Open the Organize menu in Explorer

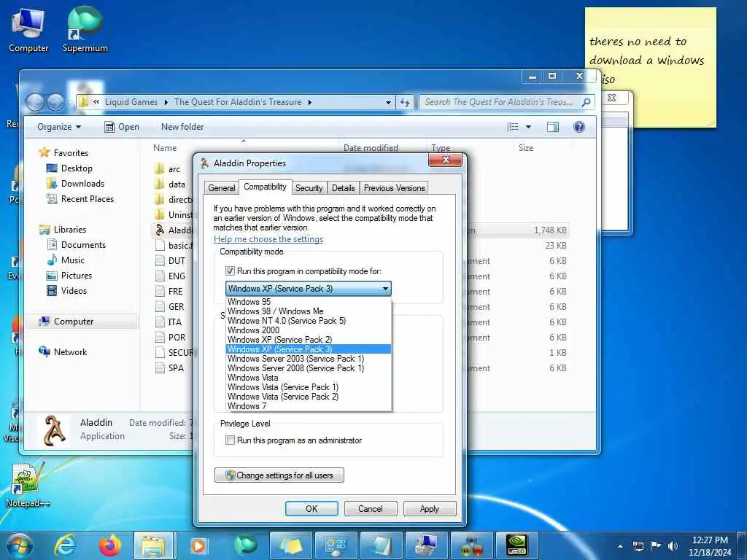coord(59,127)
